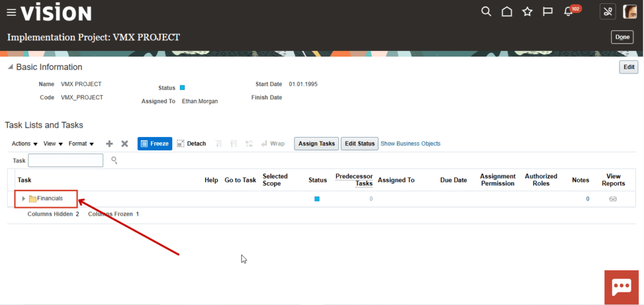Image resolution: width=644 pixels, height=305 pixels.
Task: Click the Show as Top hierarchy icon
Action: [248, 143]
